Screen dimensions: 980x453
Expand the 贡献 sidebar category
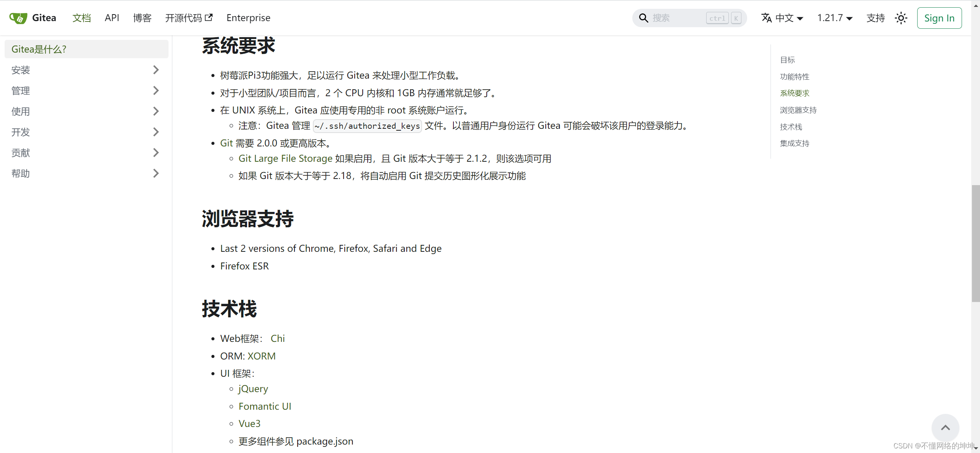156,153
